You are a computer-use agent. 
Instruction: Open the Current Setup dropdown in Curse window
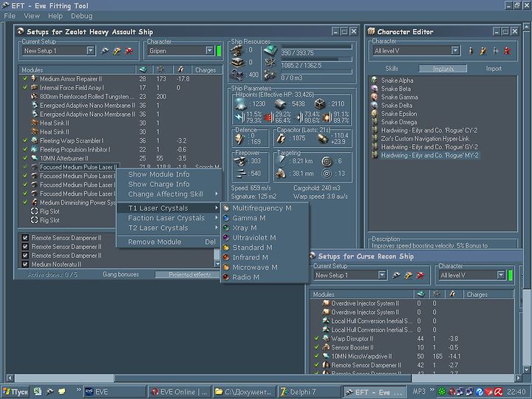(x=382, y=275)
